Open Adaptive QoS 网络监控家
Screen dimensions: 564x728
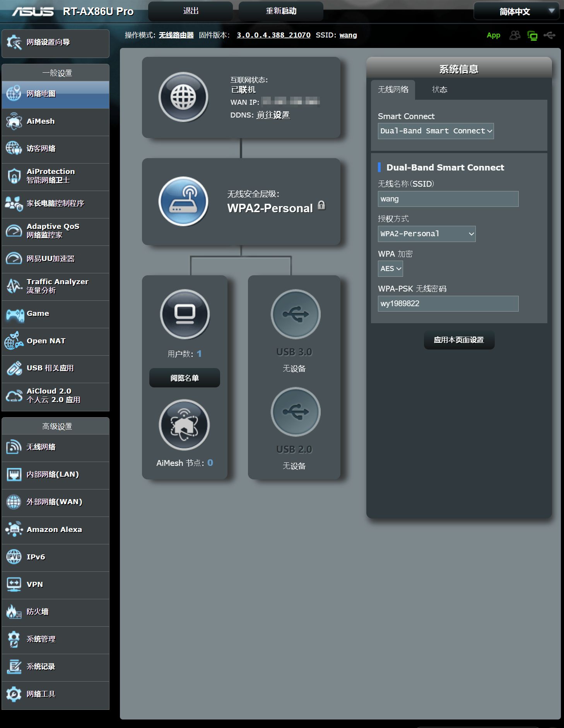click(55, 232)
